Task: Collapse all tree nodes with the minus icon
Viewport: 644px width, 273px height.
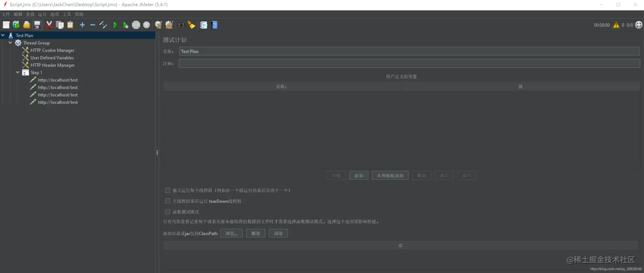Action: (x=93, y=25)
